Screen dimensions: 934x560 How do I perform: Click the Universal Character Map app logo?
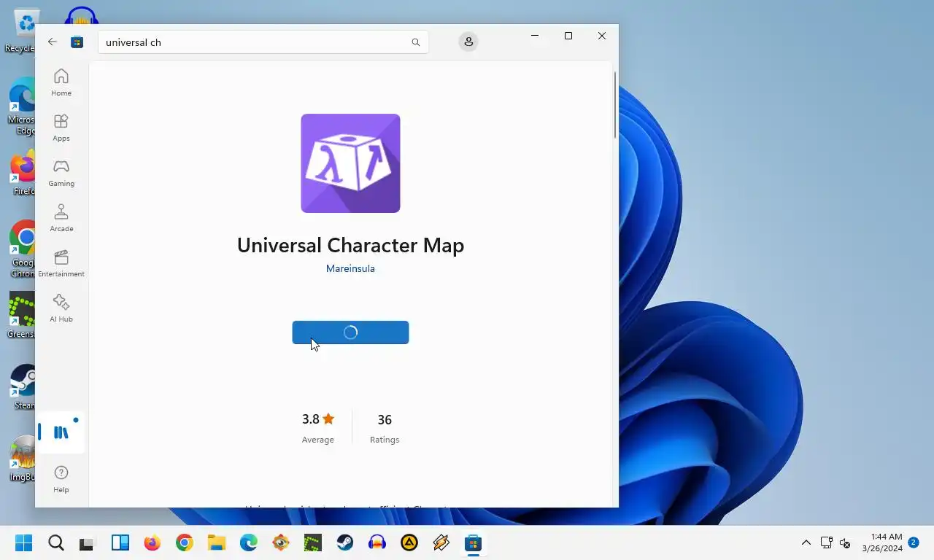pos(350,163)
